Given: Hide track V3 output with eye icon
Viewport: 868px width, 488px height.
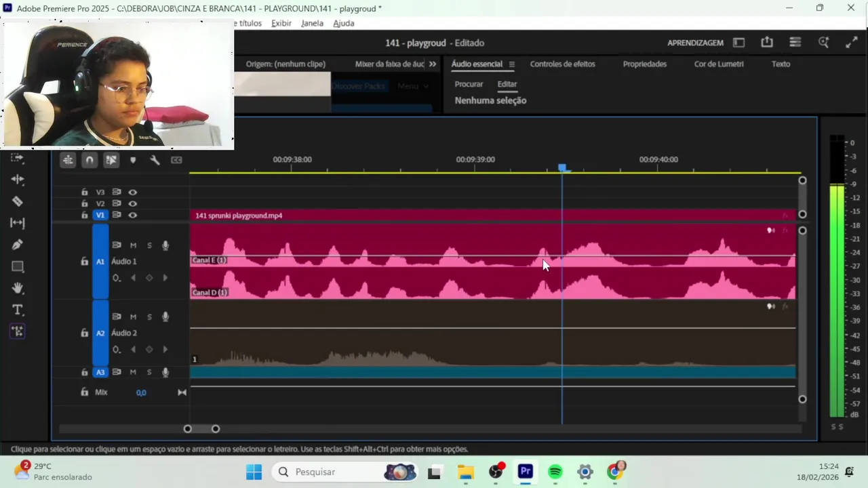Looking at the screenshot, I should [x=133, y=192].
